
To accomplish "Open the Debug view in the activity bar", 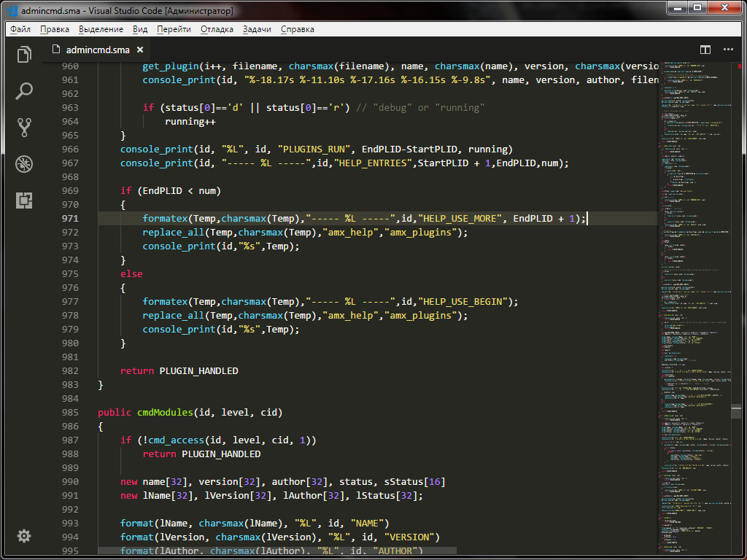I will pyautogui.click(x=24, y=164).
